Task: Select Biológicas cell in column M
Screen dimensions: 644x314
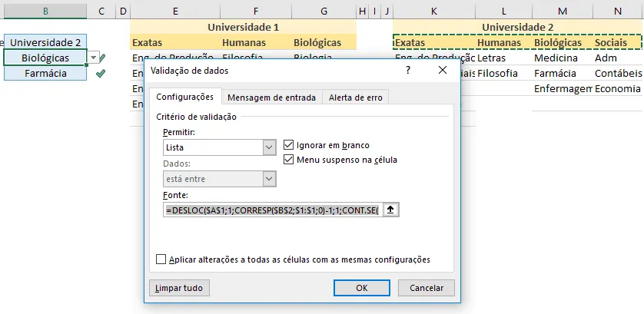Action: 563,42
